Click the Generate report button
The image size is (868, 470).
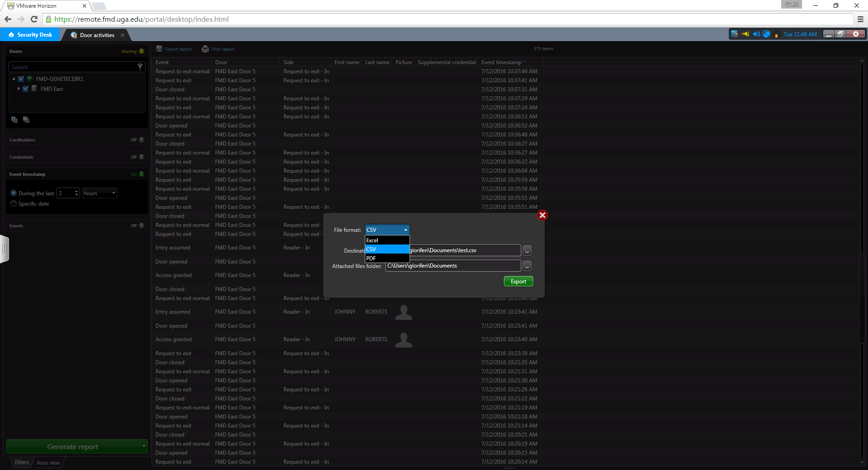coord(73,446)
